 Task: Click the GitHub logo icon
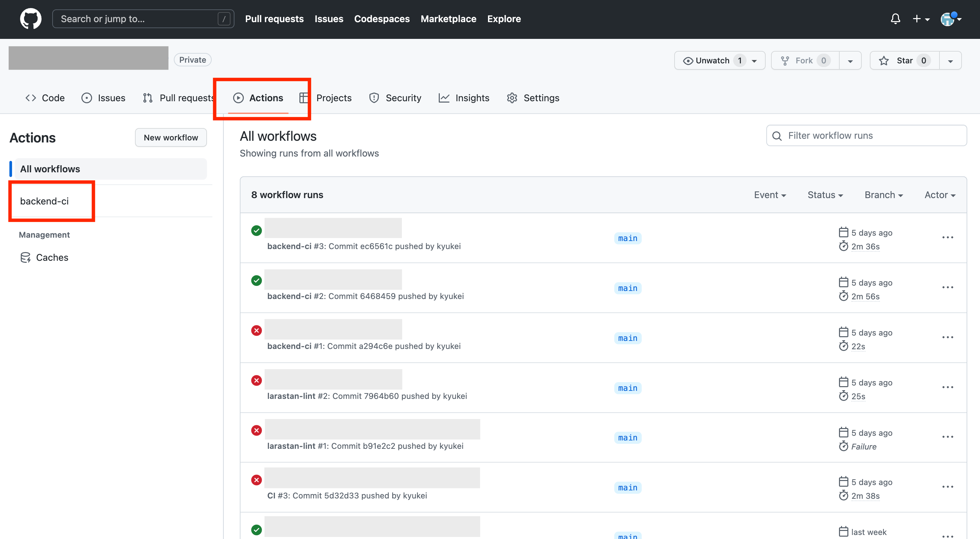coord(30,18)
